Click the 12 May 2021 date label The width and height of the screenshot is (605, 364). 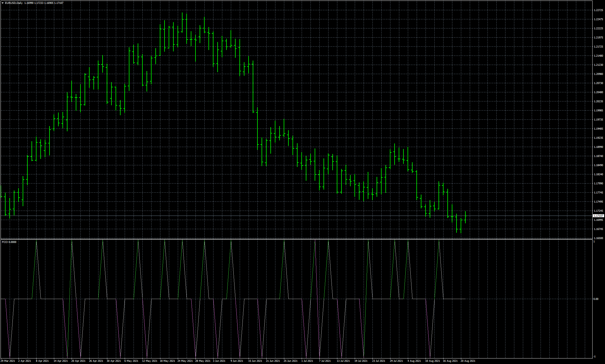point(150,361)
